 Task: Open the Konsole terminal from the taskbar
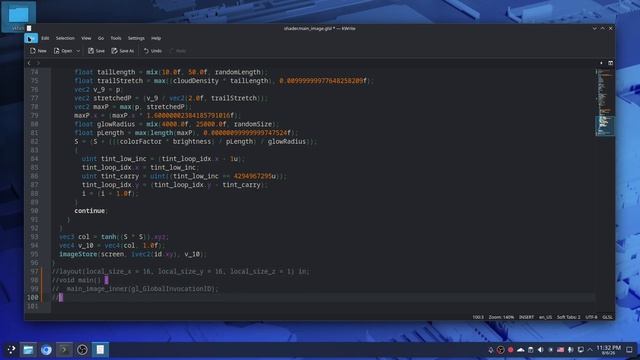(x=64, y=350)
